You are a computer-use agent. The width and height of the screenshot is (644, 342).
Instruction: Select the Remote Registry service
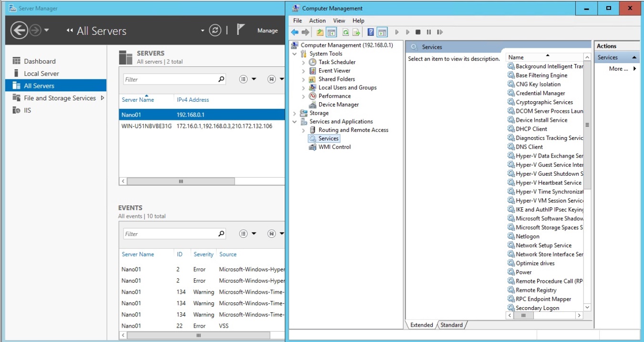click(x=536, y=290)
